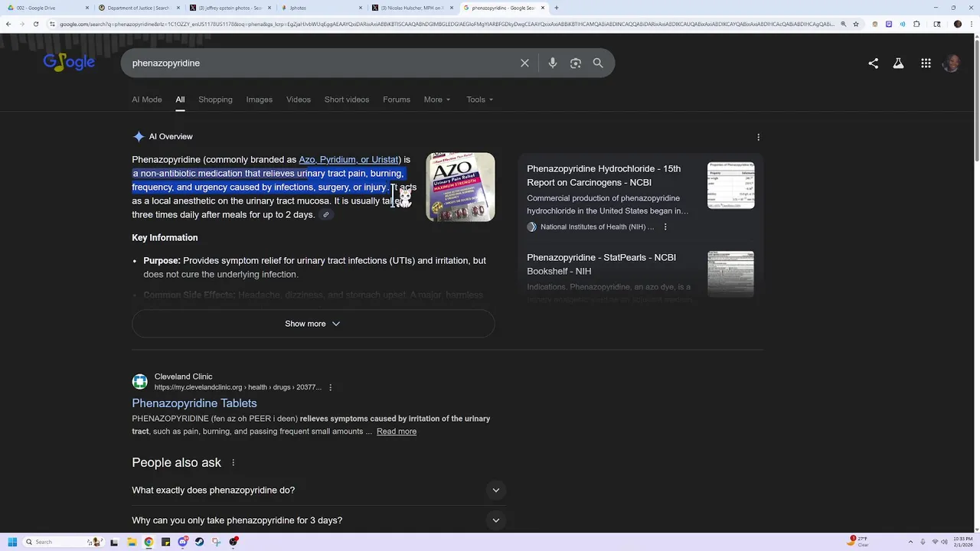Click Cleveland Clinic site name
Image resolution: width=980 pixels, height=551 pixels.
(x=184, y=377)
